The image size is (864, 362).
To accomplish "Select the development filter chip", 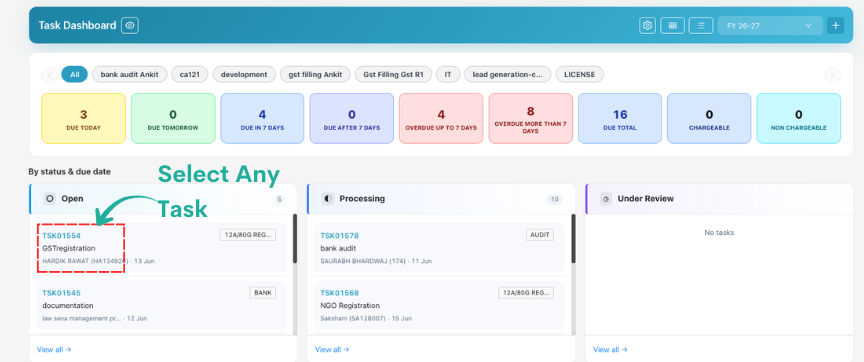I will point(244,74).
